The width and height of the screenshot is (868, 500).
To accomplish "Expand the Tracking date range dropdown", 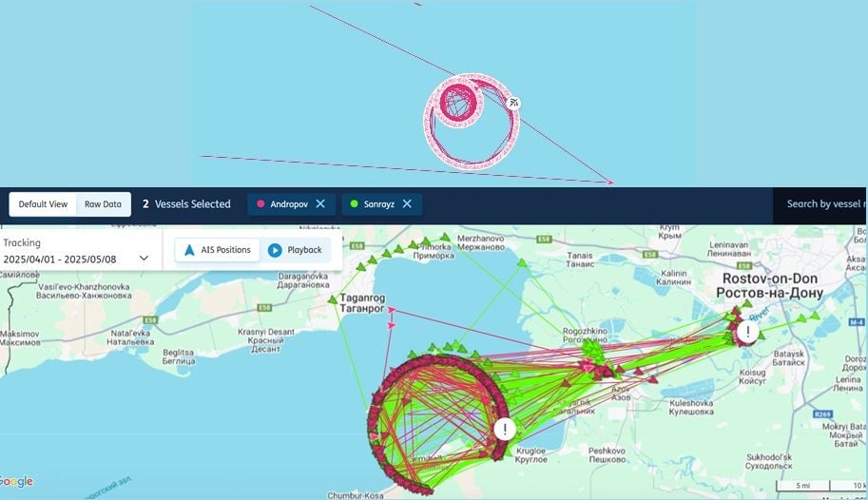I will tap(144, 258).
